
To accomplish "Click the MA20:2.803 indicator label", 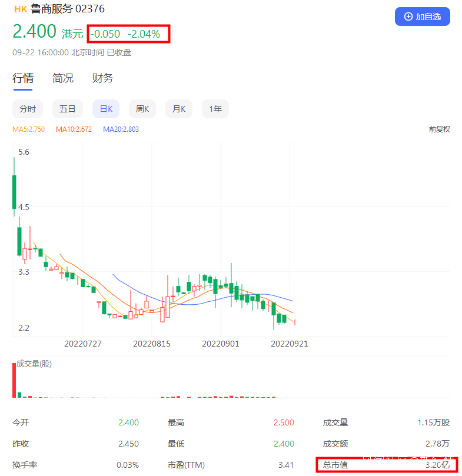I will point(121,129).
